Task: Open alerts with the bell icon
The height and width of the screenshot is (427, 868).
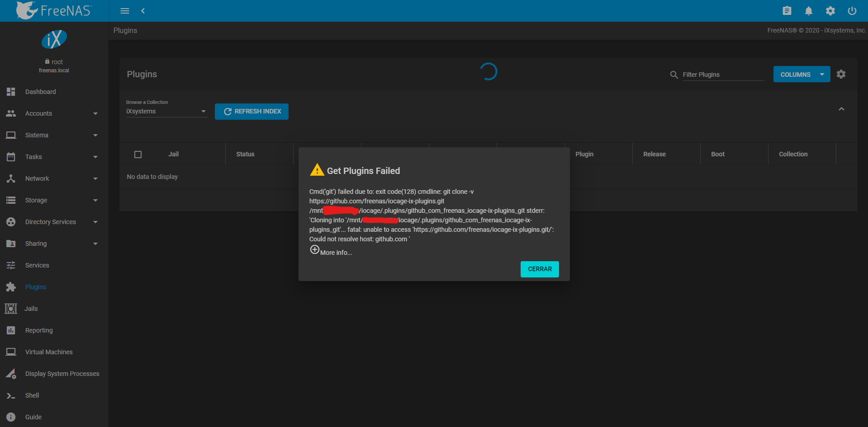Action: (x=809, y=11)
